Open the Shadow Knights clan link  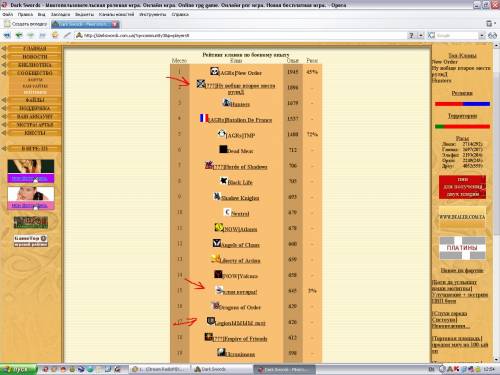[240, 198]
